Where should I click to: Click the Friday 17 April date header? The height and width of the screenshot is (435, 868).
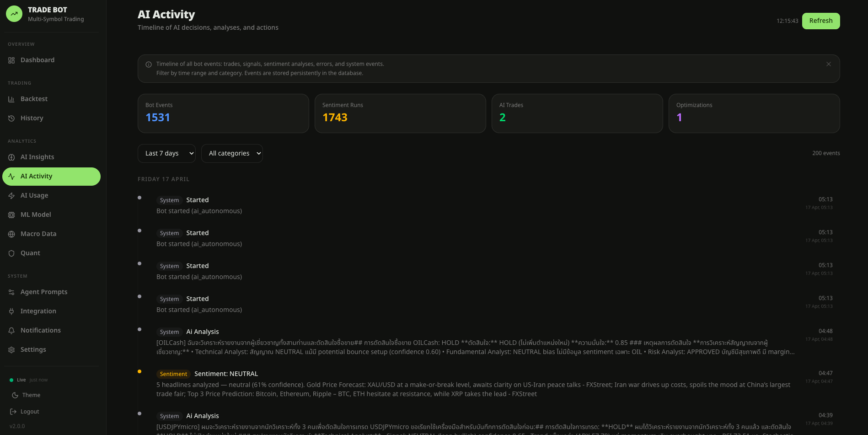point(163,179)
